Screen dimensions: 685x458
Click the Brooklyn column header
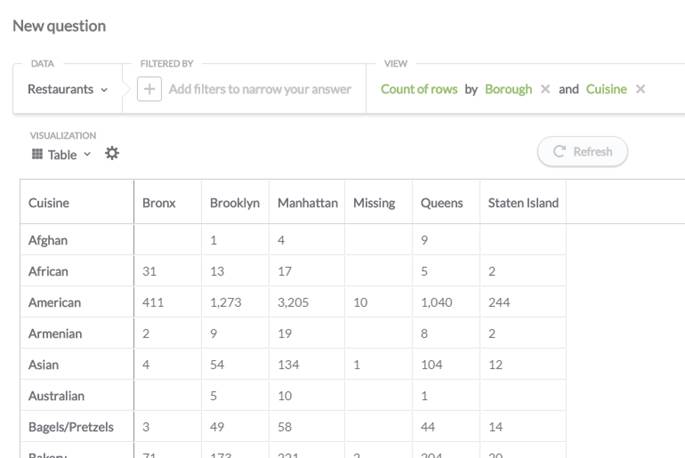(234, 203)
